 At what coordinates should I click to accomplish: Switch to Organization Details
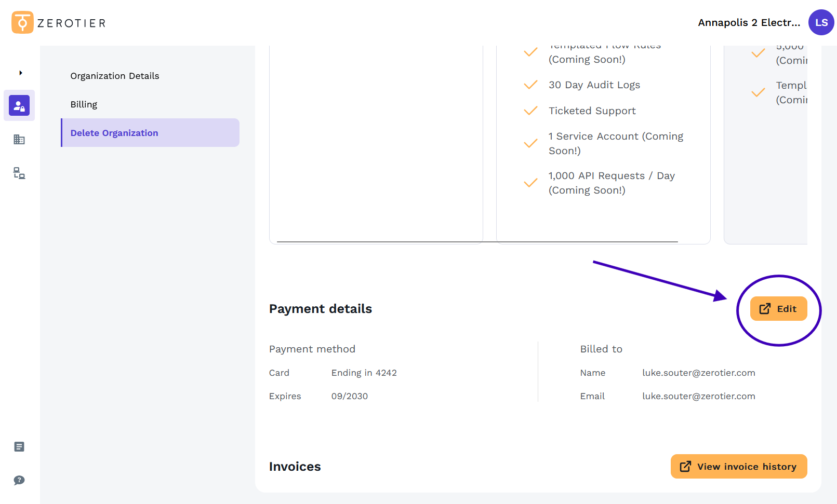[114, 76]
